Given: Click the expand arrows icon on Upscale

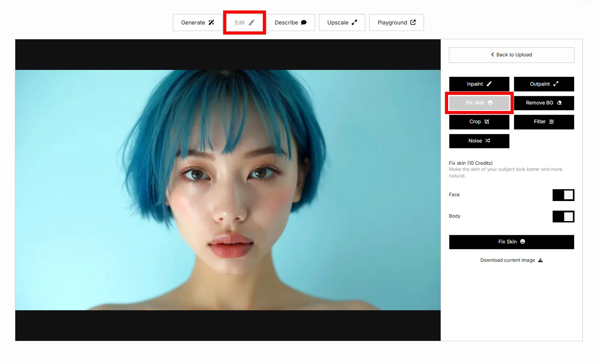Looking at the screenshot, I should coord(354,22).
